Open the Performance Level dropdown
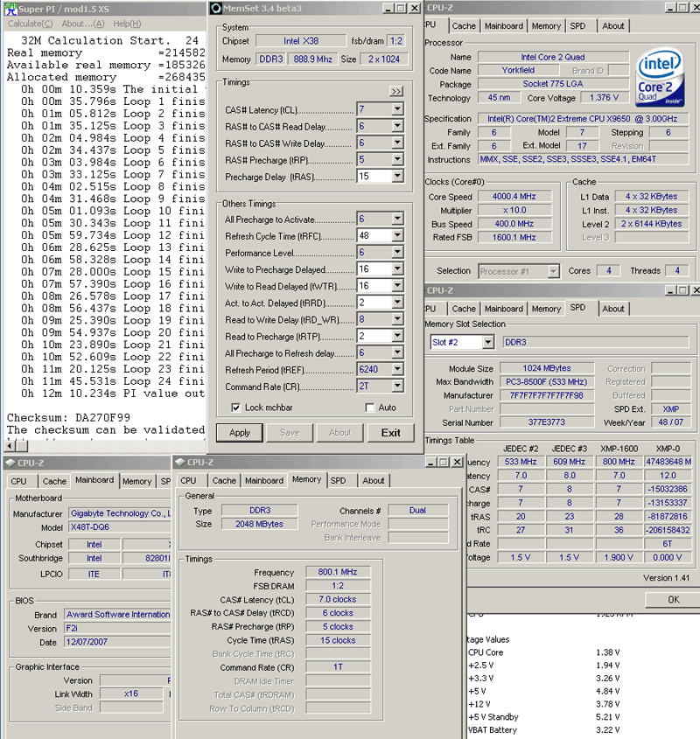 click(x=397, y=252)
